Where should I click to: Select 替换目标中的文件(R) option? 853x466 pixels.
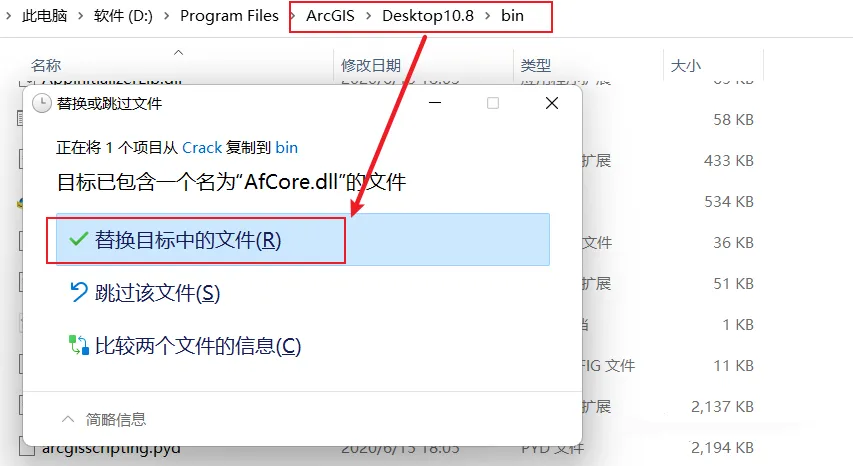(x=303, y=239)
